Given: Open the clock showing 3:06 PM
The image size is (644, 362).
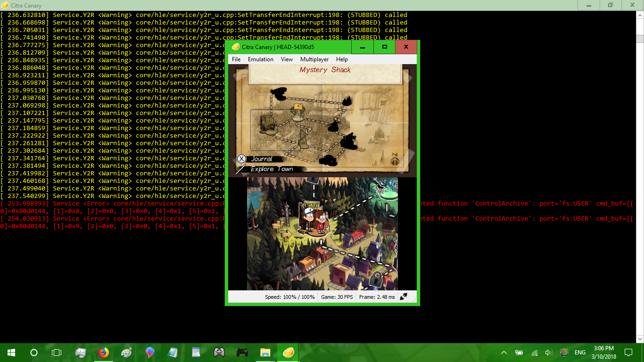Looking at the screenshot, I should tap(604, 353).
